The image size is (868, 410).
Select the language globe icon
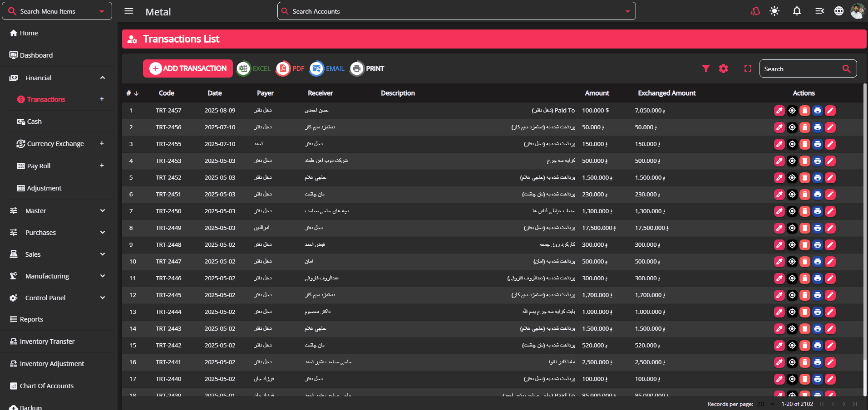pos(839,11)
